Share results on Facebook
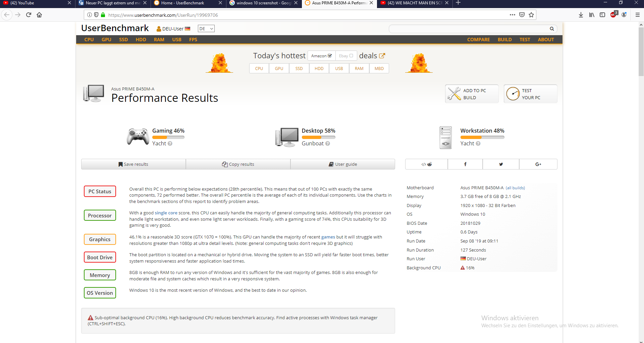This screenshot has width=644, height=343. [465, 164]
